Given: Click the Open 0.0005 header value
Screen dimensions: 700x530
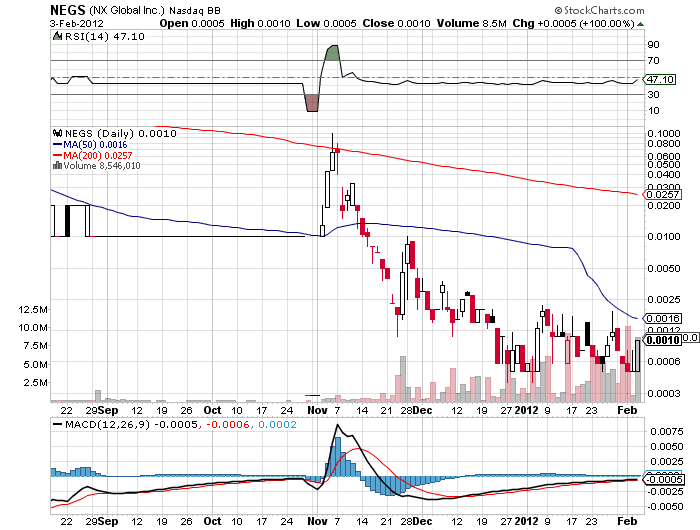Looking at the screenshot, I should coord(192,23).
